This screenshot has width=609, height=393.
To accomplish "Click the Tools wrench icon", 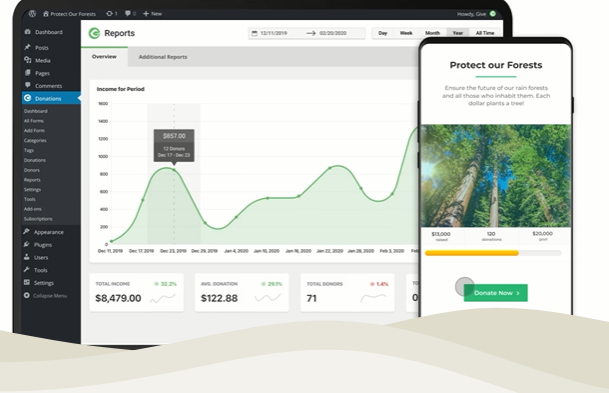I will click(26, 270).
